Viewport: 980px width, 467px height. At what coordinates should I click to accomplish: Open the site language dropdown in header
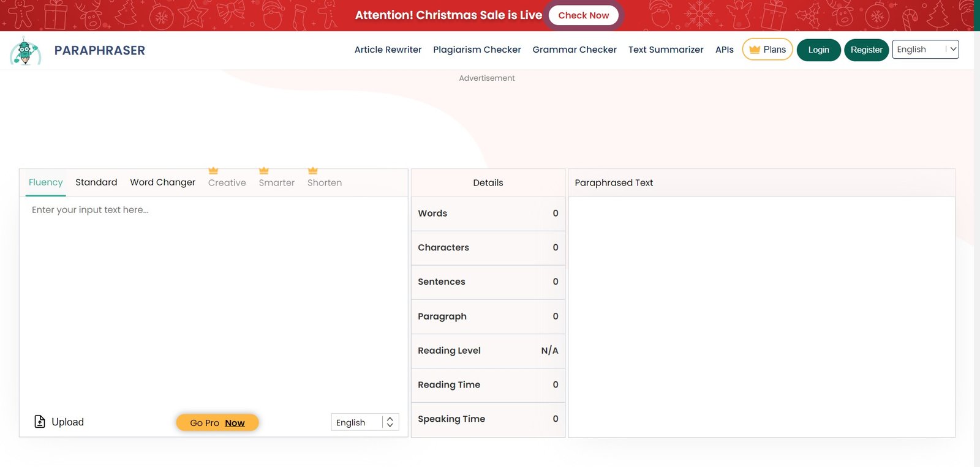click(925, 50)
